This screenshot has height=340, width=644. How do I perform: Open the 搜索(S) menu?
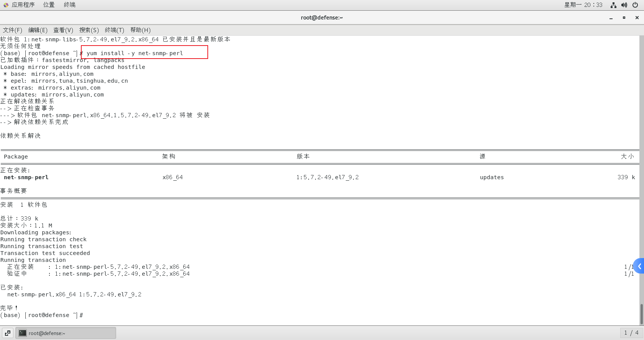tap(89, 30)
